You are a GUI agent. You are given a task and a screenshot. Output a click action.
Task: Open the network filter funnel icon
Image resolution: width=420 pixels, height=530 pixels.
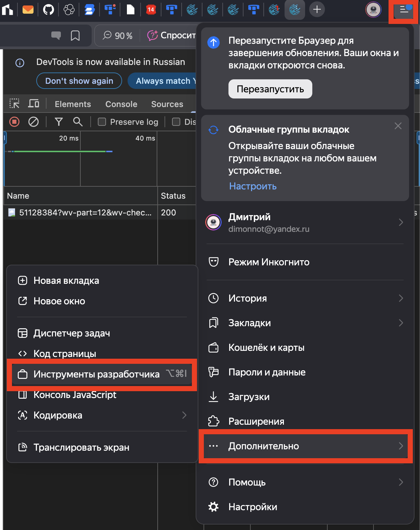59,122
